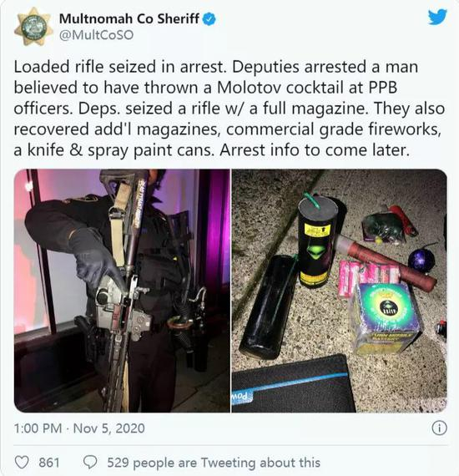Click the tweet text about loaded rifle

pyautogui.click(x=229, y=109)
